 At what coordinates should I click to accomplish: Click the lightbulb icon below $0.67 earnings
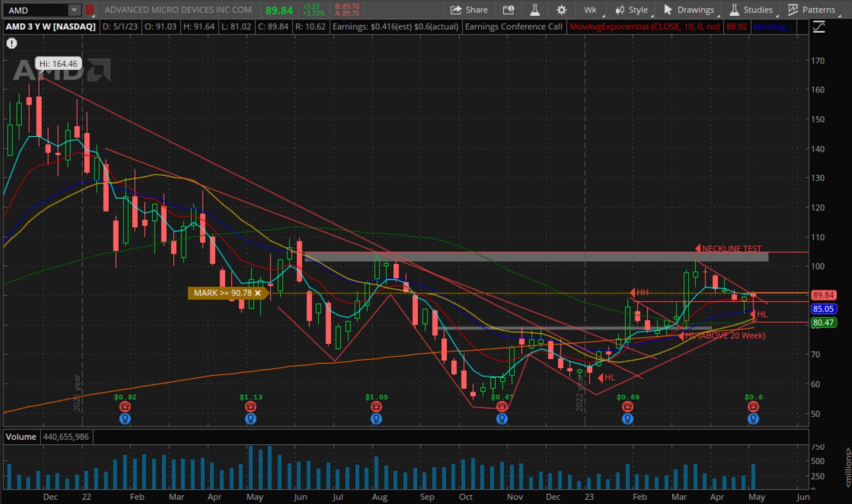click(501, 419)
